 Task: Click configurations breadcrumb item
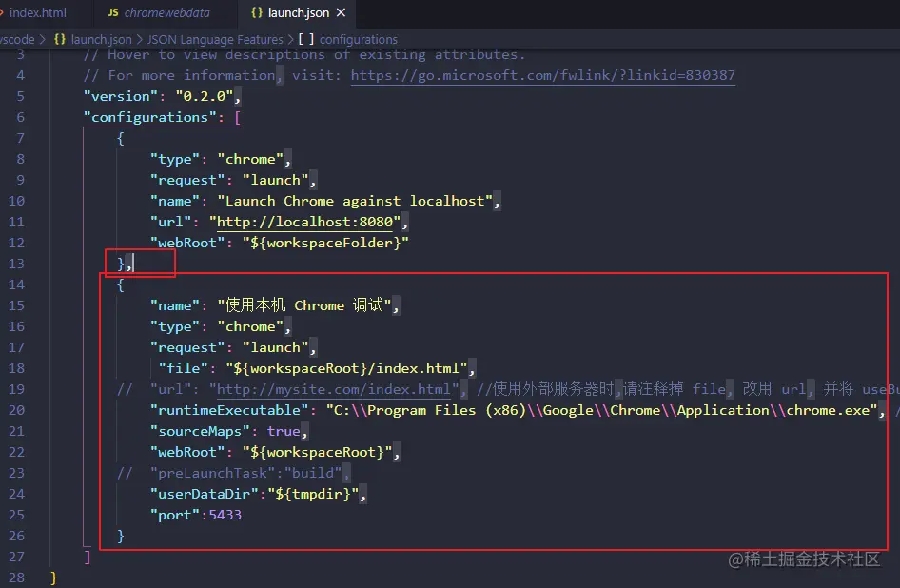358,39
